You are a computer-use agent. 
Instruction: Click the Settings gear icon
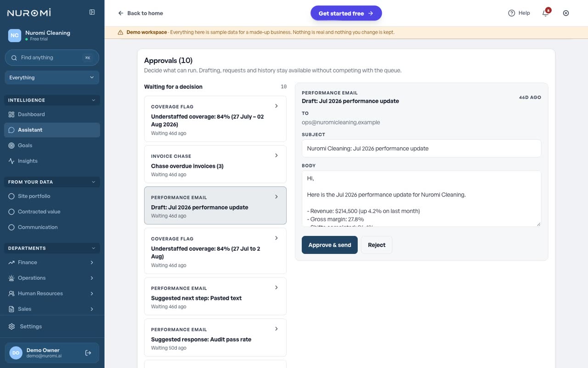click(x=12, y=327)
